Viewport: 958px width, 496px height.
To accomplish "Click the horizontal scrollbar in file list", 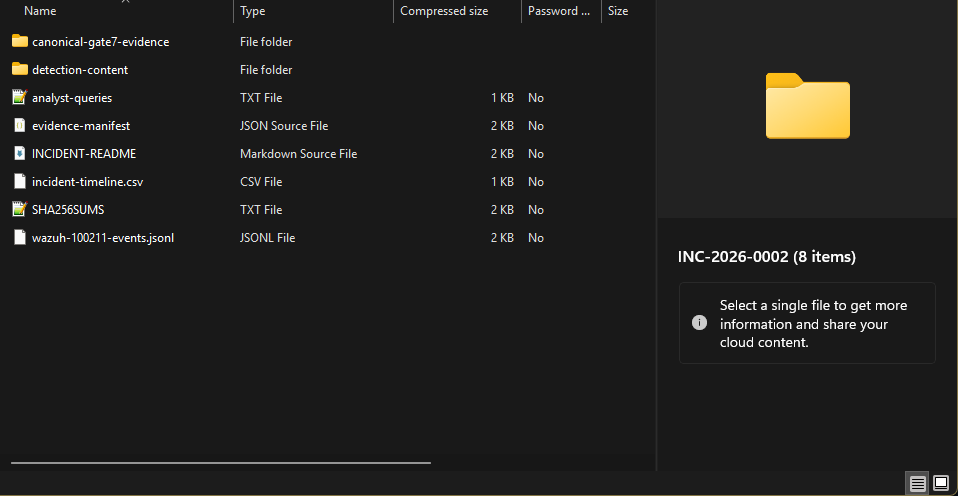I will pyautogui.click(x=221, y=462).
